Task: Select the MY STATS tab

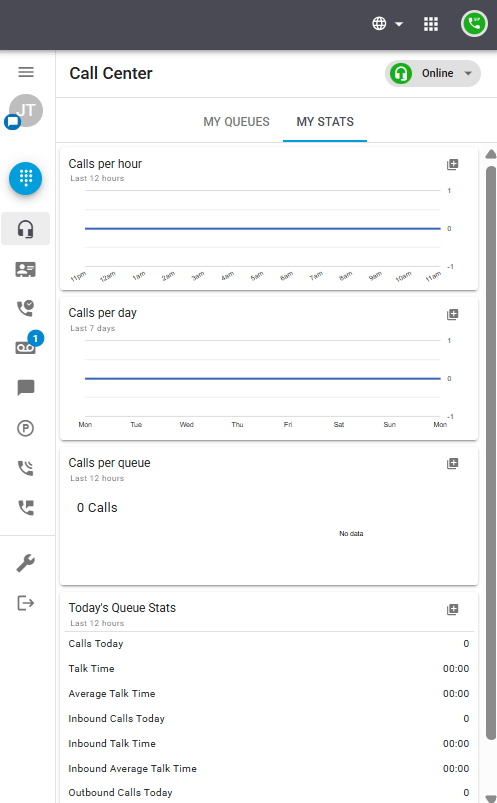Action: (x=325, y=122)
